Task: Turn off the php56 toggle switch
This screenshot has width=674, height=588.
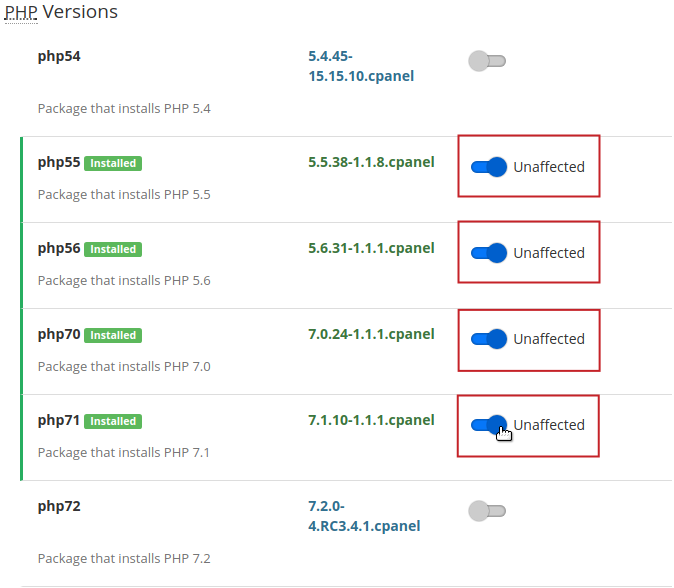Action: 489,254
